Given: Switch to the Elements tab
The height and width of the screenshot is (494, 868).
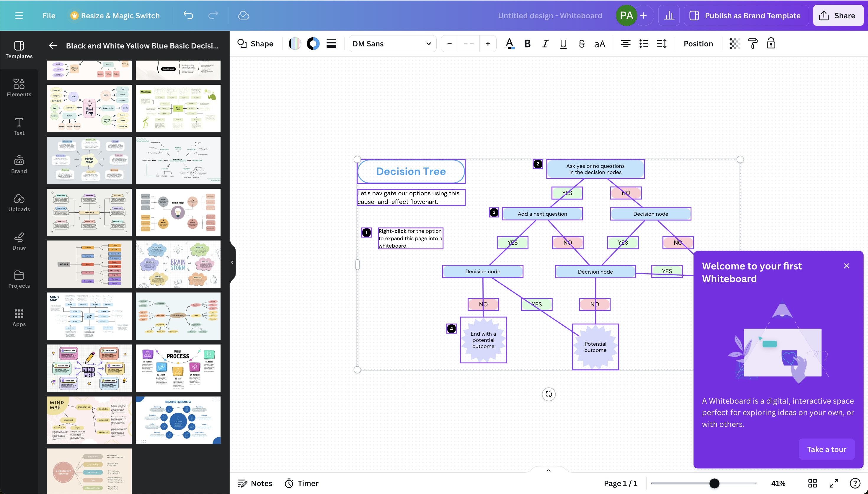Looking at the screenshot, I should [x=19, y=87].
